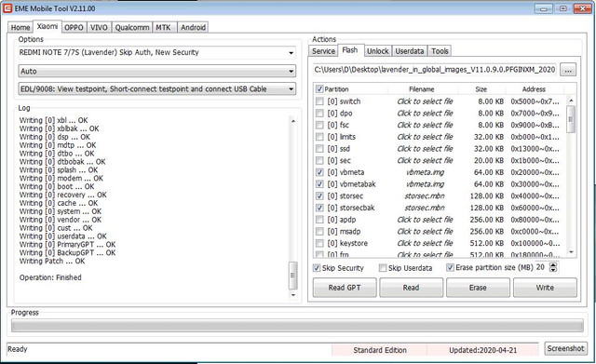Click the Size column header
This screenshot has width=596, height=364.
(481, 89)
